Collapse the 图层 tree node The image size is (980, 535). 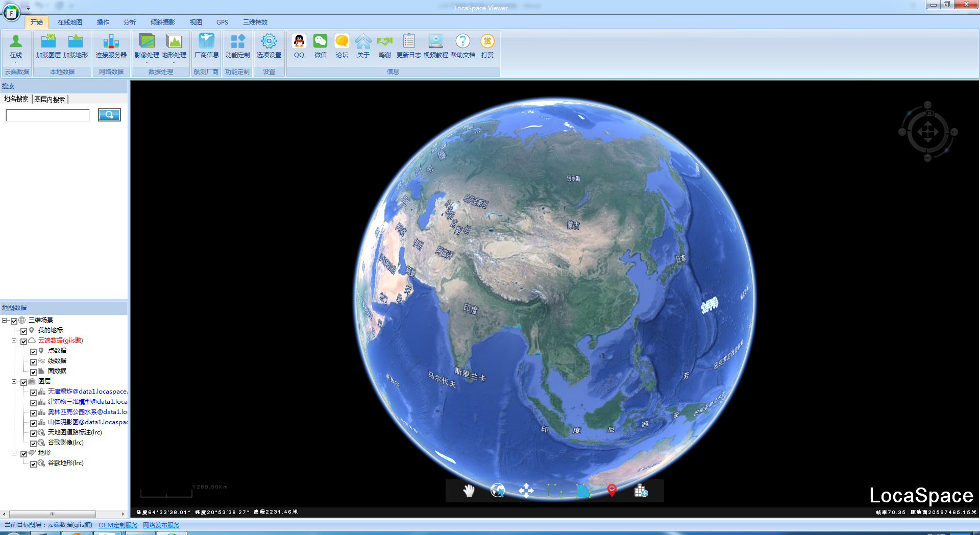coord(14,382)
